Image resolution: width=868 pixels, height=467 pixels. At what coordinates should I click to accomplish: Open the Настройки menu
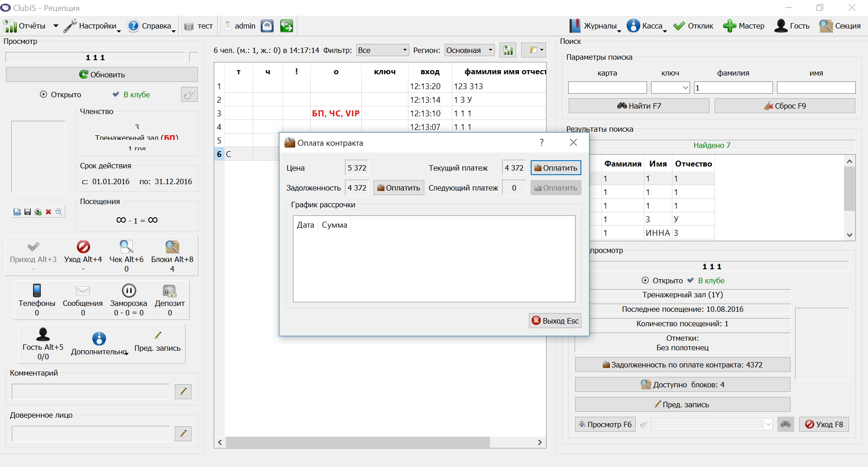pos(92,26)
